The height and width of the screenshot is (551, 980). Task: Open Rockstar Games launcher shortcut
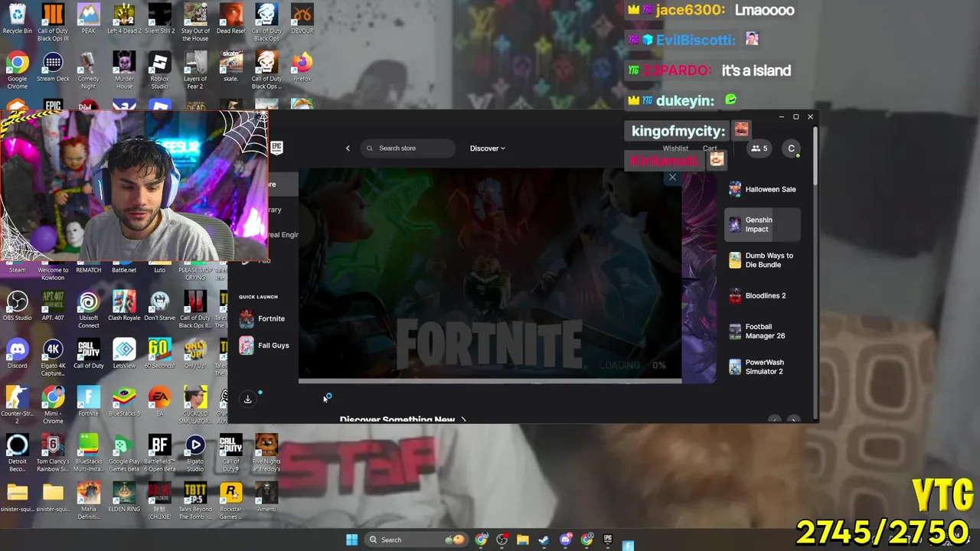[x=230, y=501]
